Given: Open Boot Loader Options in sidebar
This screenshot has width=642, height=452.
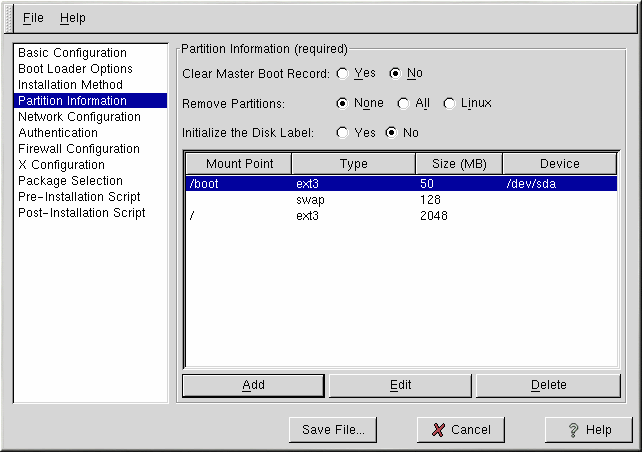Looking at the screenshot, I should coord(75,69).
